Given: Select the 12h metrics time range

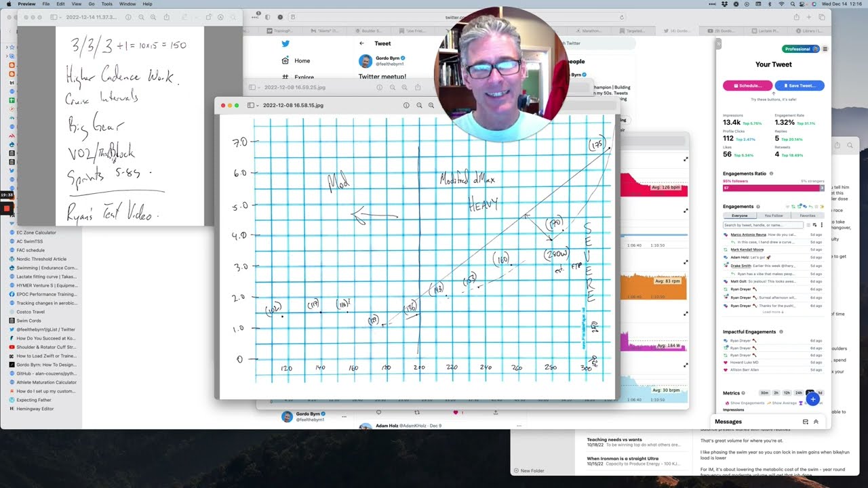Looking at the screenshot, I should pyautogui.click(x=787, y=393).
